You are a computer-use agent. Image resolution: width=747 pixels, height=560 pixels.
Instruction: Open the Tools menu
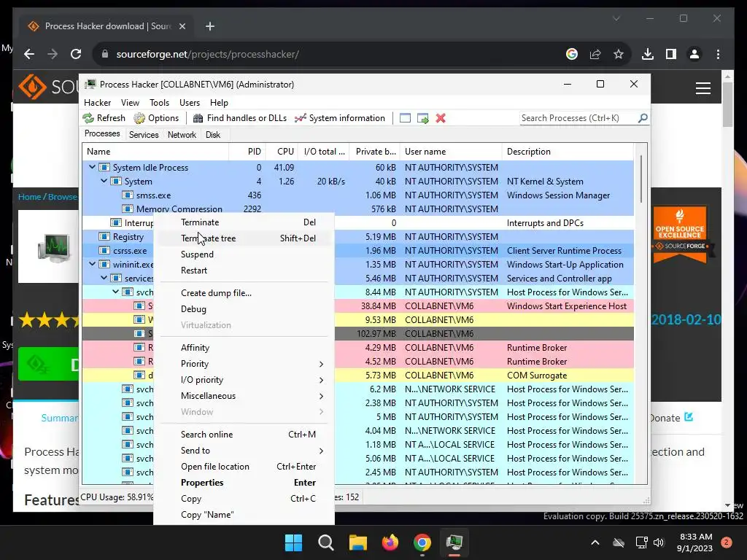159,102
